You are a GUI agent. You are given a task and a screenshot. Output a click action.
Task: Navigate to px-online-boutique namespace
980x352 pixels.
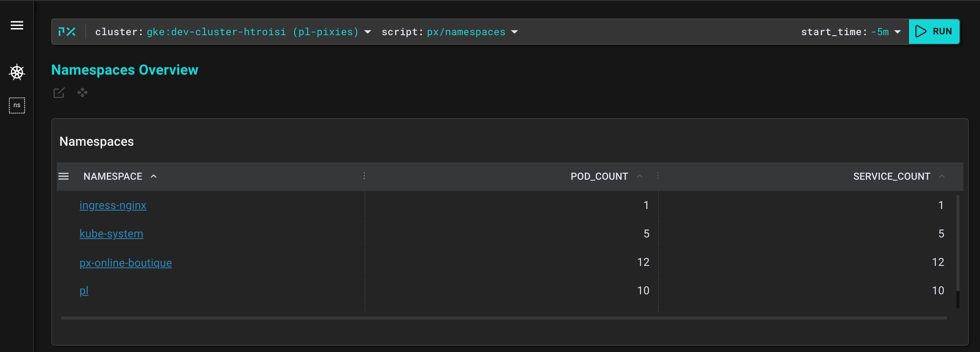click(125, 263)
